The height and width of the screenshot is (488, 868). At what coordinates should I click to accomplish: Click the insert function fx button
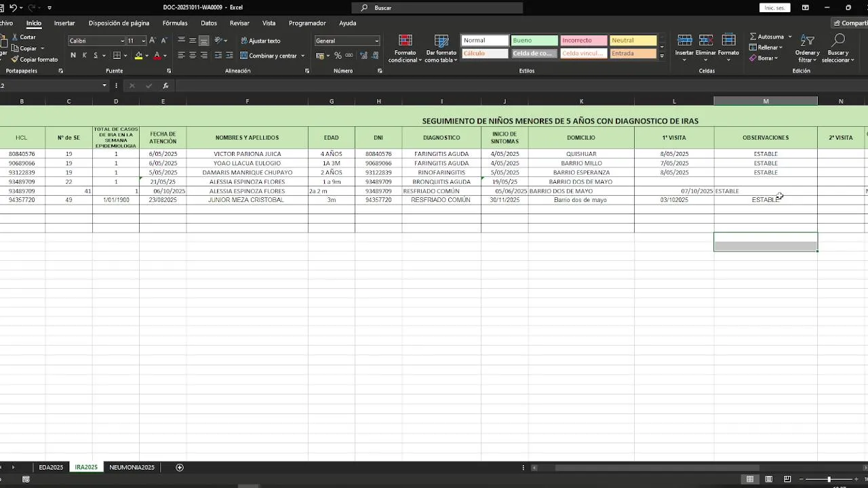coord(165,86)
